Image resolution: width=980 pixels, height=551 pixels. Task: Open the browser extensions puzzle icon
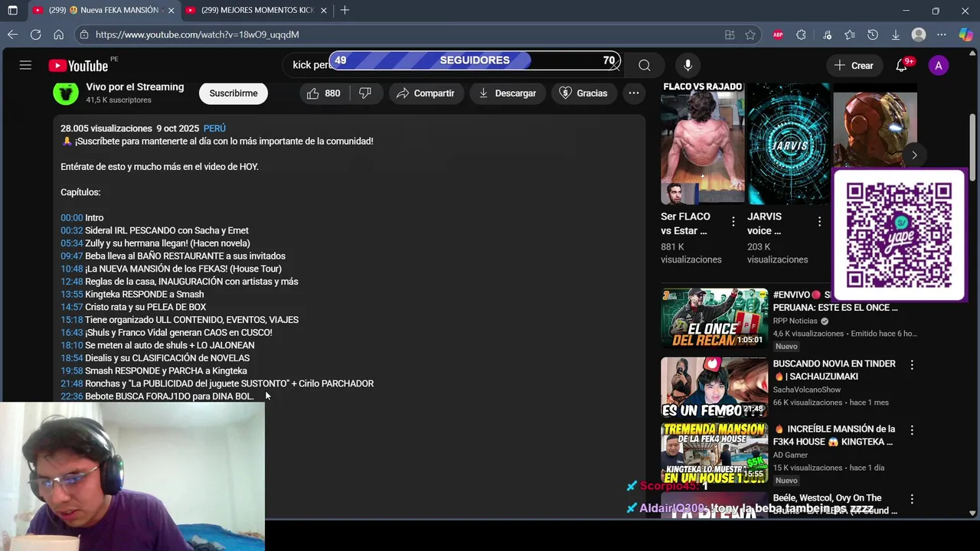coord(801,34)
